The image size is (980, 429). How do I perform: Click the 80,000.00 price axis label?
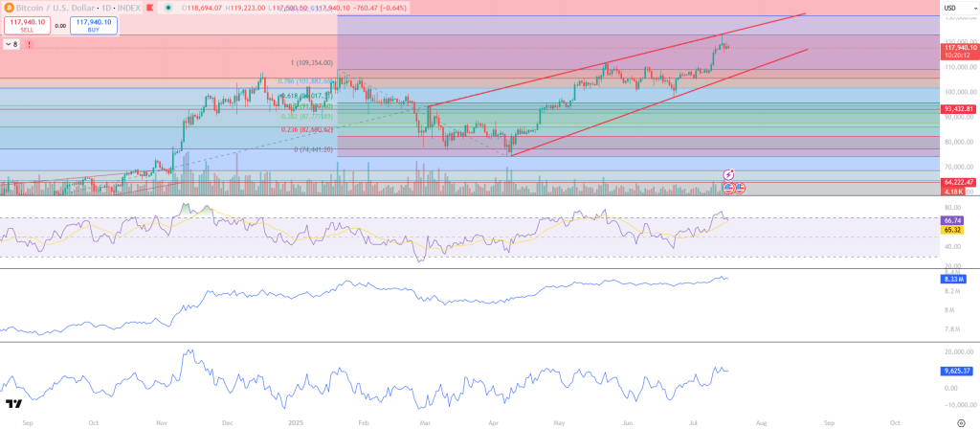959,142
